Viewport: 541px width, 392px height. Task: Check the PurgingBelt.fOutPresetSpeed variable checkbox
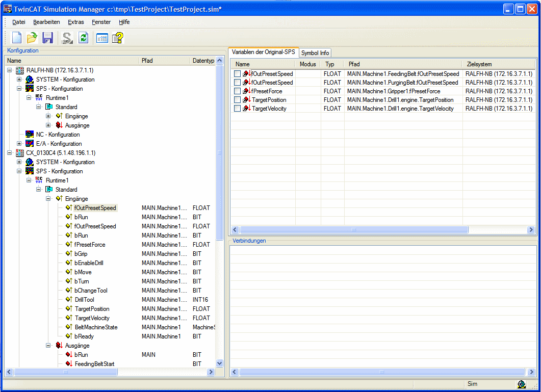pos(237,82)
